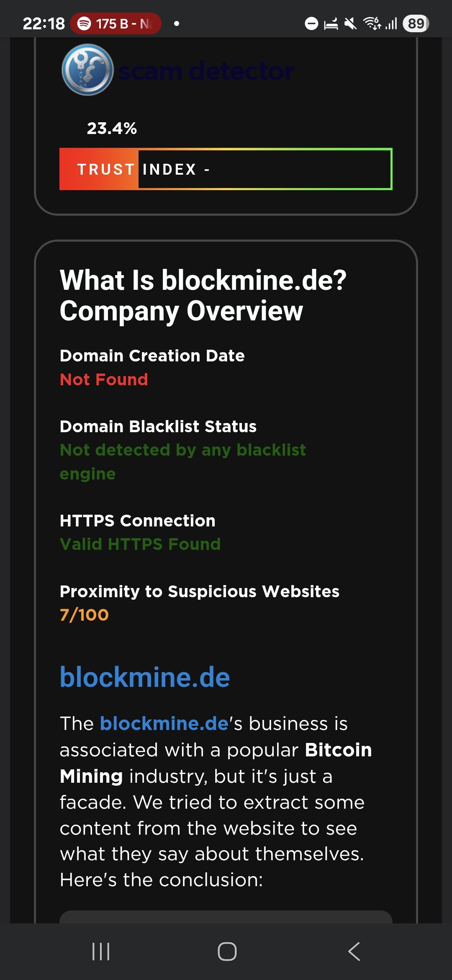Screen dimensions: 452x980
Task: Tap the Scam Detector logo icon
Action: pos(87,70)
